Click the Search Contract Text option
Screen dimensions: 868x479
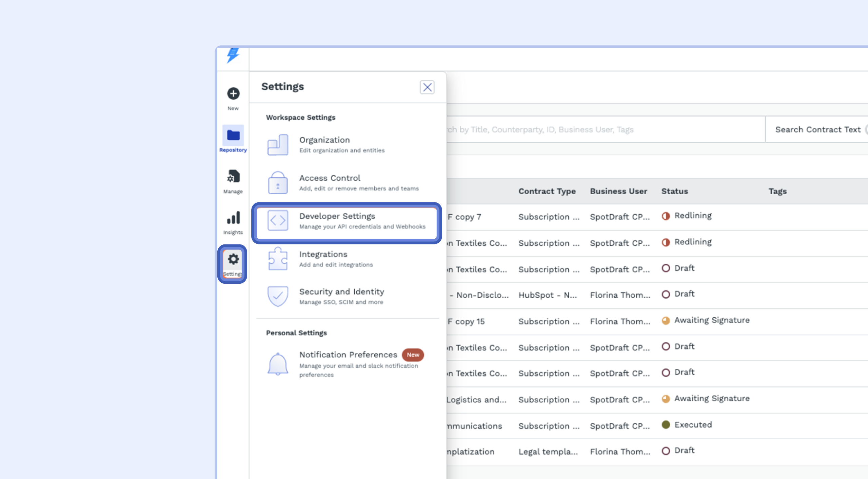click(x=817, y=129)
